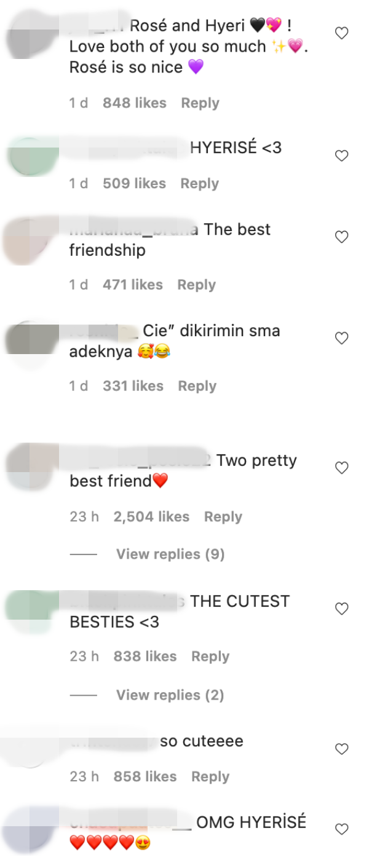Viewport: 369px width, 868px height.
Task: Open the 848 likes list
Action: pos(135,103)
